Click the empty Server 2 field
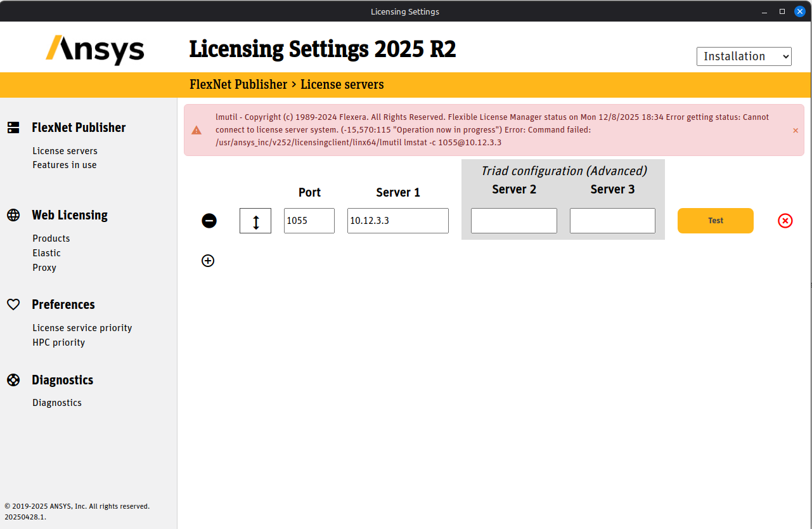Screen dimensions: 812x529 pyautogui.click(x=514, y=221)
